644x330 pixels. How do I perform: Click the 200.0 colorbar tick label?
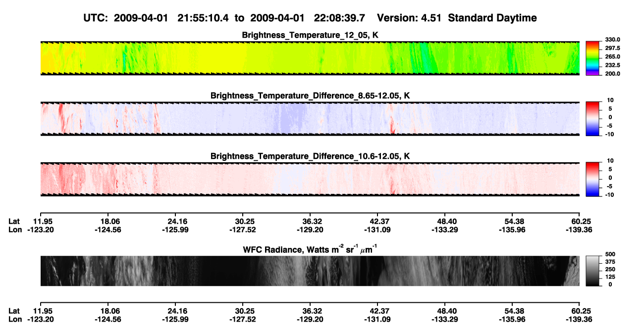coord(613,74)
